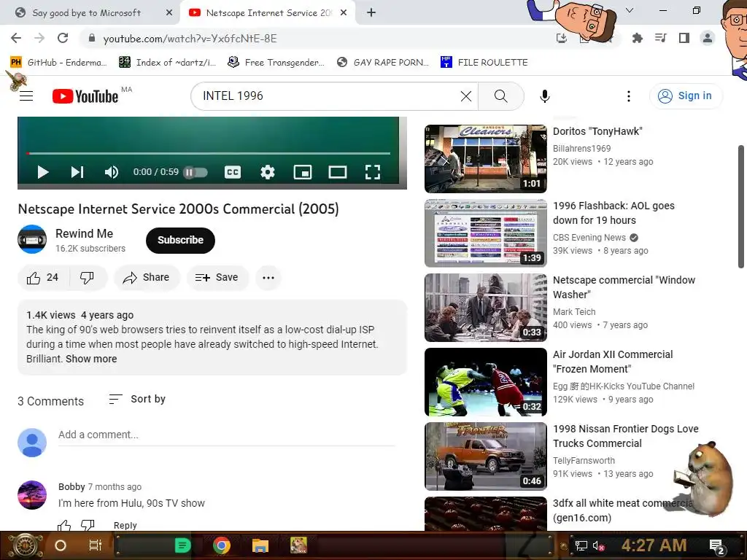Viewport: 747px width, 560px height.
Task: Toggle Chrome side panel
Action: click(x=684, y=38)
